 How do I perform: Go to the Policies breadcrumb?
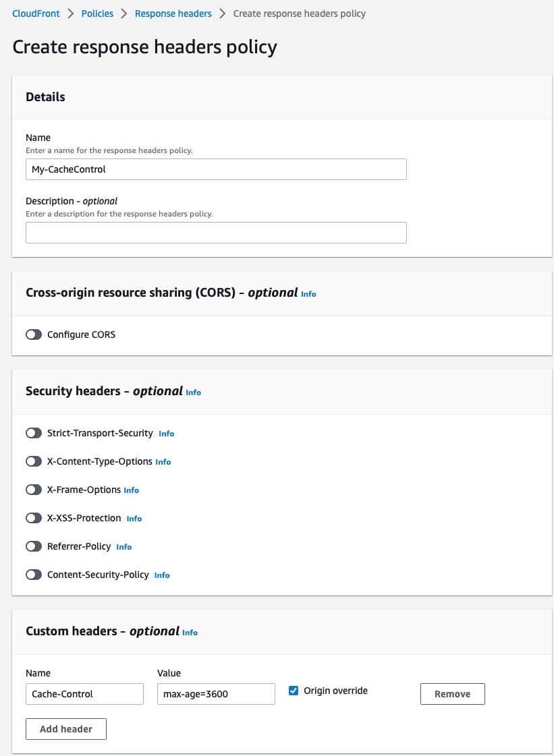point(97,13)
